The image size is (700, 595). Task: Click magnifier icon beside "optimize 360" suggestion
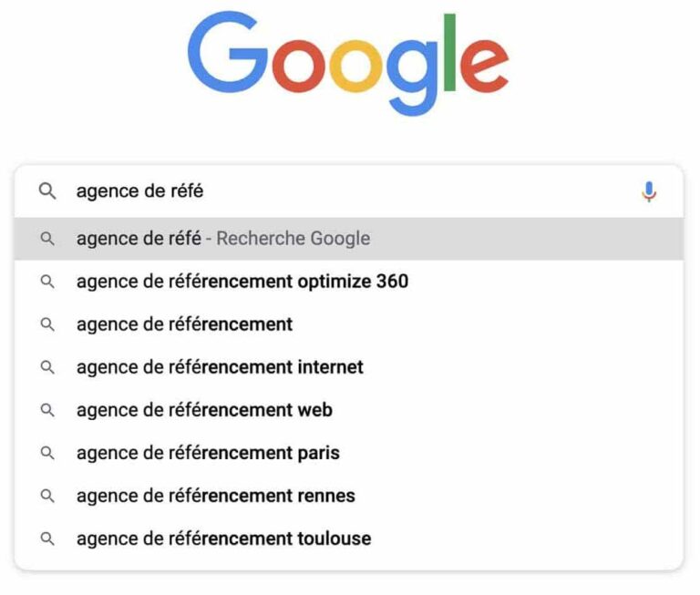point(47,282)
